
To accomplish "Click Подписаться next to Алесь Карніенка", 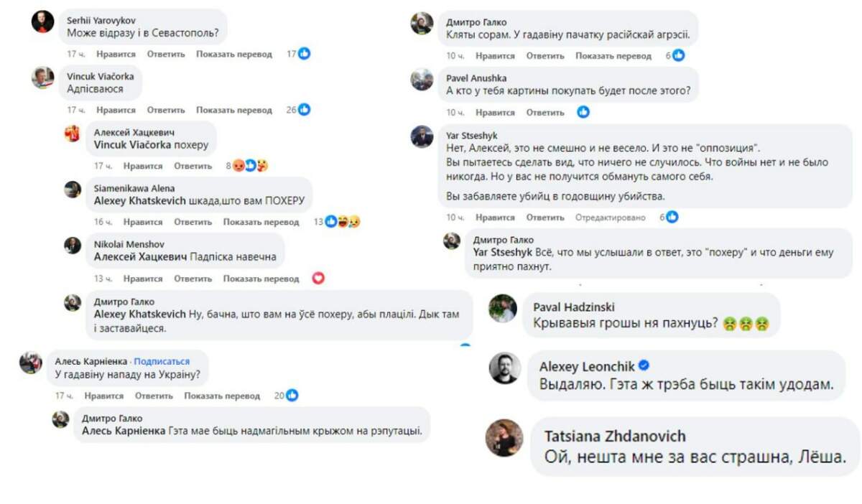I will [x=162, y=361].
